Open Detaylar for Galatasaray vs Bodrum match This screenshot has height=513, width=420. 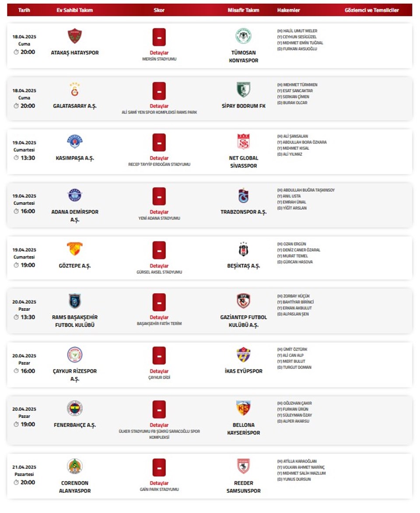point(159,106)
